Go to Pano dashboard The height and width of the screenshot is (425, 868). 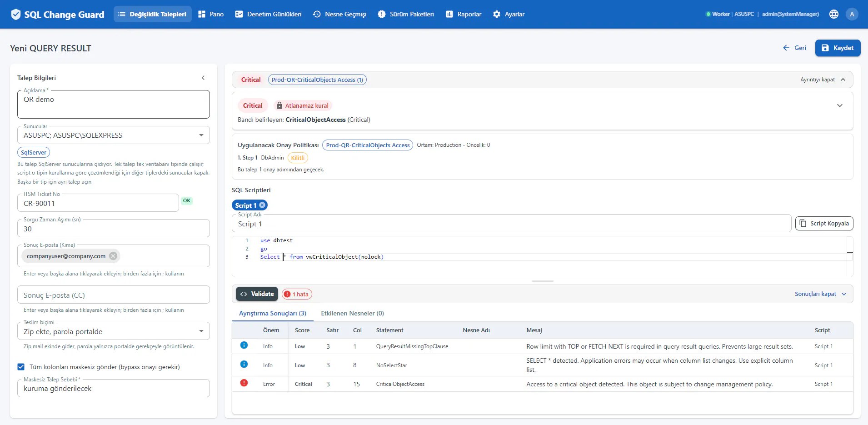point(211,14)
